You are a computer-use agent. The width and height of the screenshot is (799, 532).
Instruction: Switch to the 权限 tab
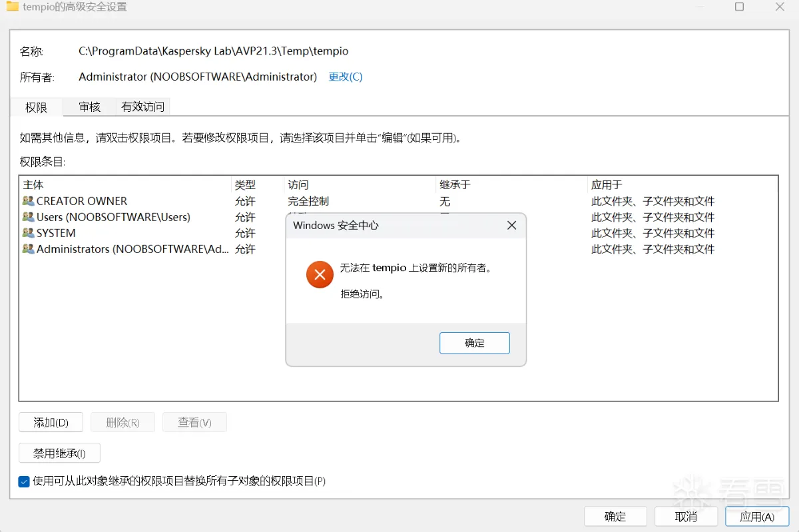tap(36, 107)
